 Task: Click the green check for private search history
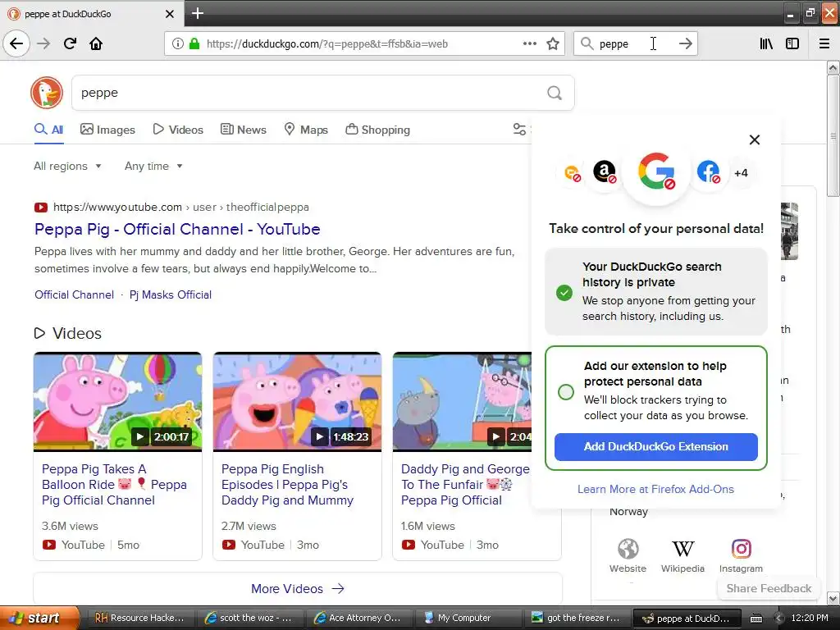(564, 293)
